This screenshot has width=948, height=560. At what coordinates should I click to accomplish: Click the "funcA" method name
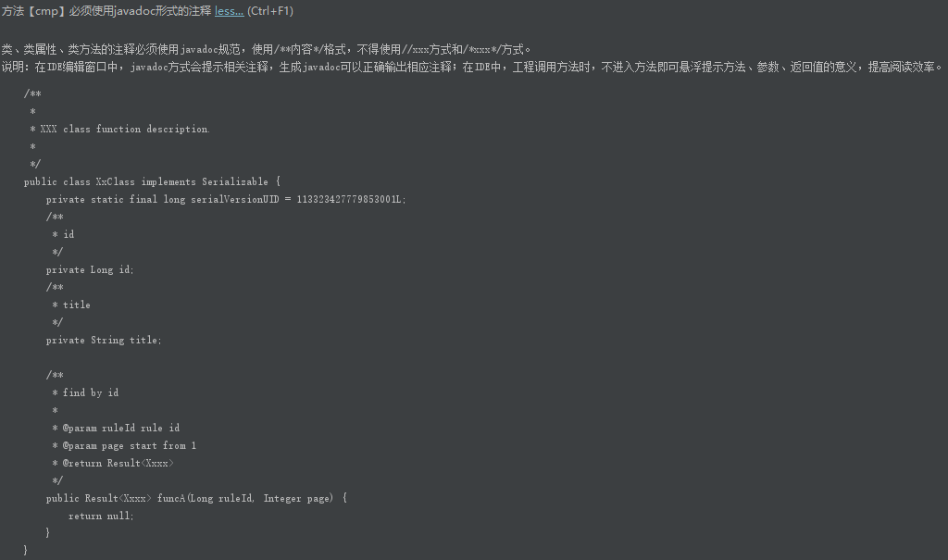[171, 498]
